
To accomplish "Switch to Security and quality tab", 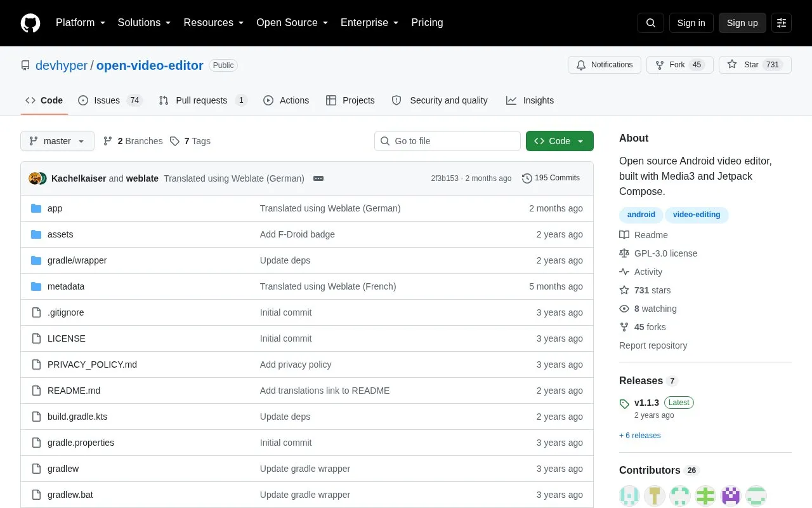I will [x=440, y=100].
